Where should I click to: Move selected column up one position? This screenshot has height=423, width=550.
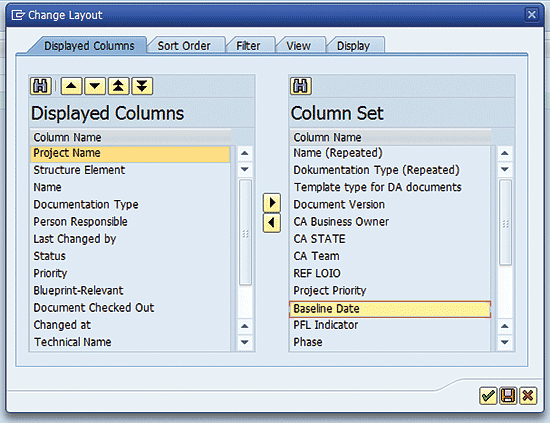coord(72,86)
